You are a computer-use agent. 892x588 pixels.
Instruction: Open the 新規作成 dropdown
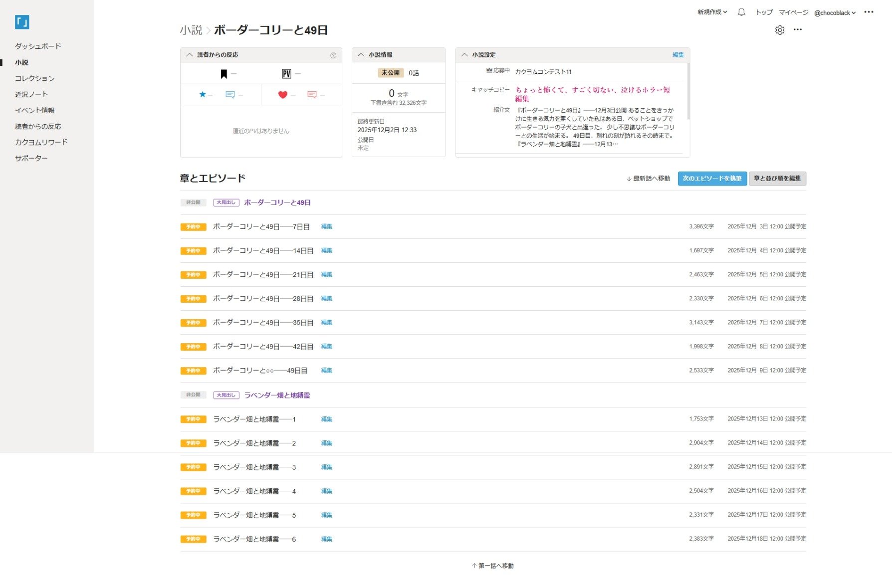click(x=712, y=12)
